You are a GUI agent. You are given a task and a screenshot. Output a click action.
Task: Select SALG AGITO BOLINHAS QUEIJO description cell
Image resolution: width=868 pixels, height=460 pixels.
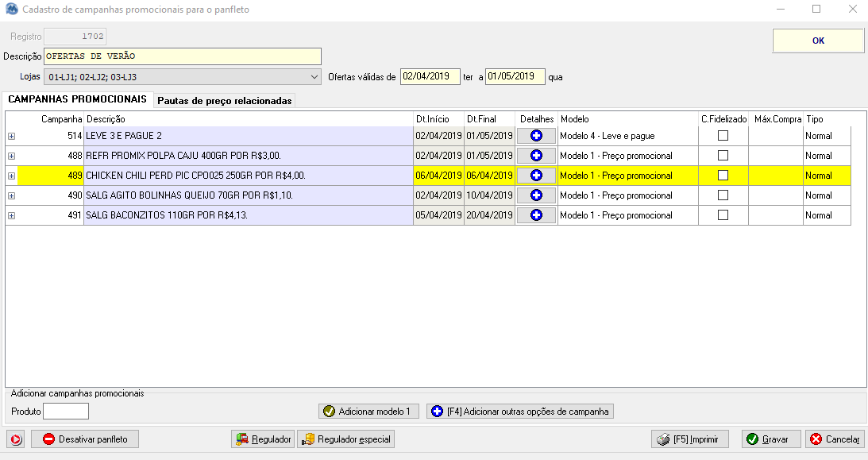pyautogui.click(x=249, y=195)
